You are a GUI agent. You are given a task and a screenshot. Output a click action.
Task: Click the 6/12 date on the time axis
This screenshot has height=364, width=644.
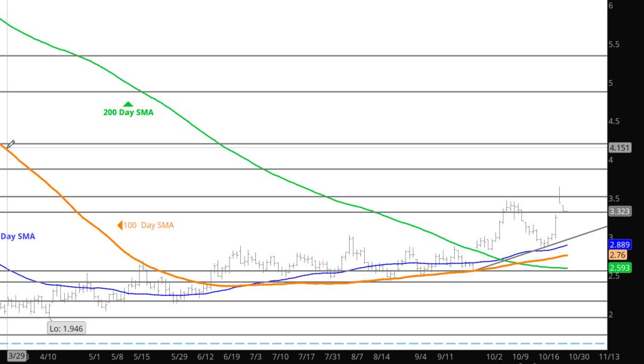pos(206,356)
